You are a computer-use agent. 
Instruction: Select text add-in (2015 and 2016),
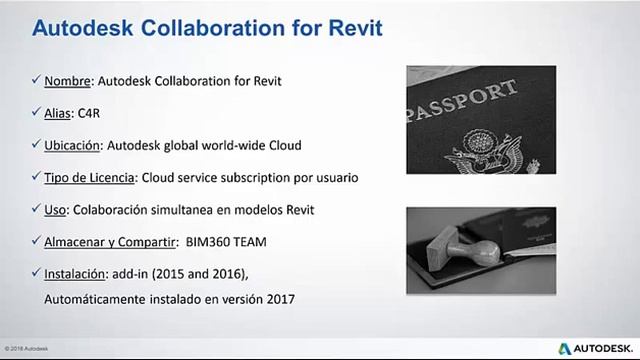(180, 274)
